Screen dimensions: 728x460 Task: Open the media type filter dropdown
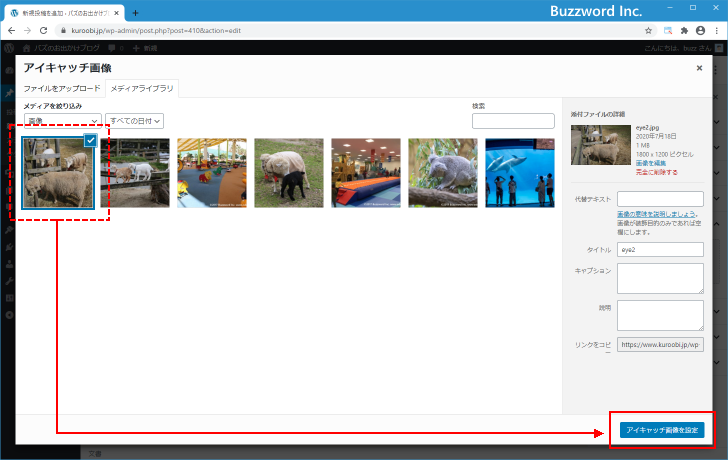[62, 120]
